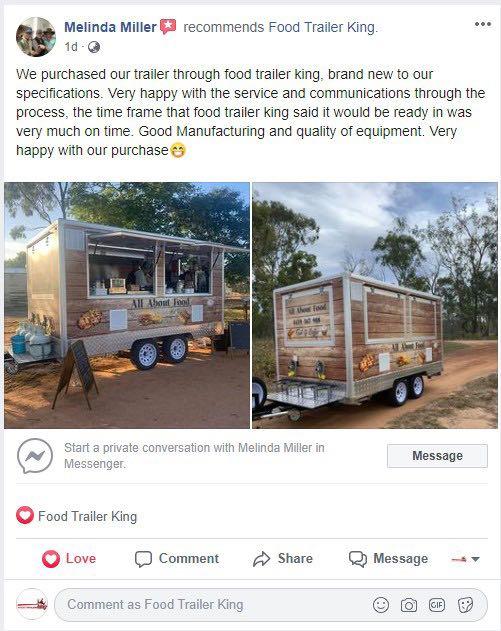This screenshot has width=501, height=631.
Task: Open the emoji picker in comment box
Action: coord(381,605)
